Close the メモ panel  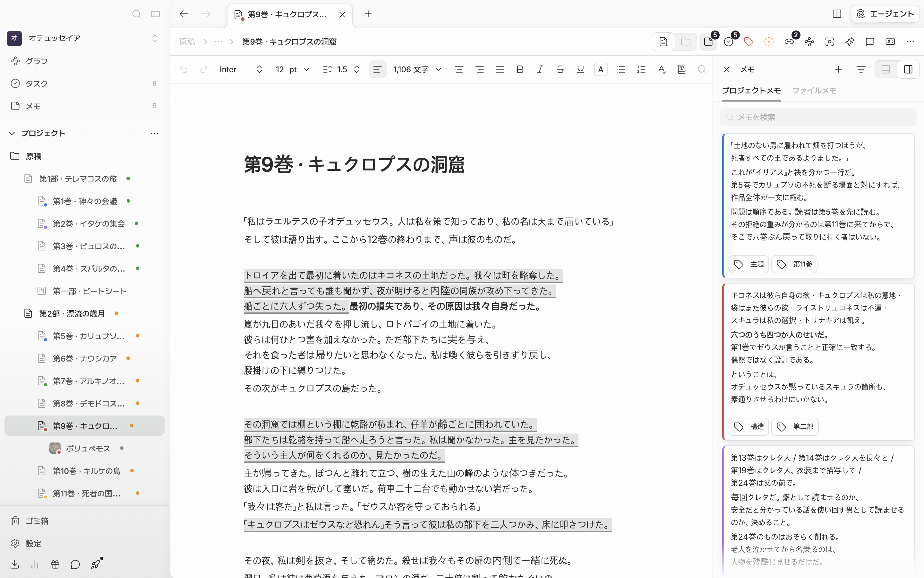coord(726,70)
